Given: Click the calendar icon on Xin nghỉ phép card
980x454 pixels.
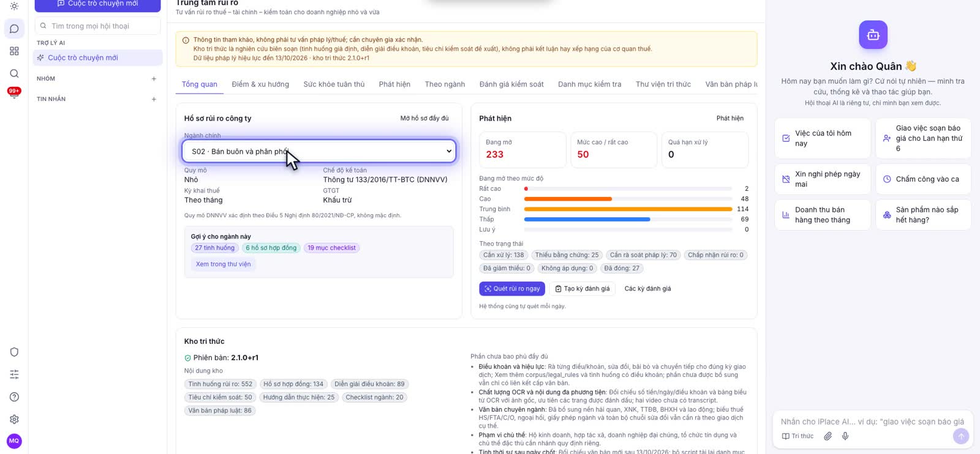Looking at the screenshot, I should (x=786, y=179).
